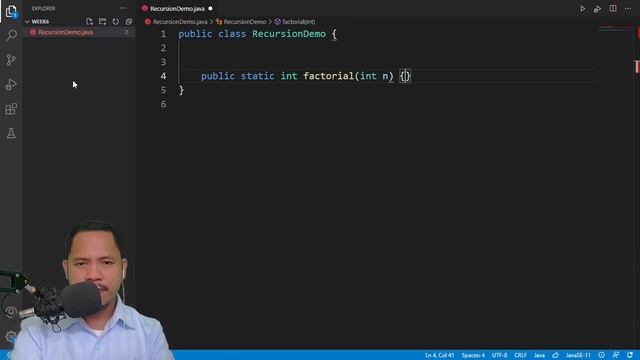Open the Explorer view in activity bar
Viewport: 640px width, 360px height.
click(x=11, y=11)
